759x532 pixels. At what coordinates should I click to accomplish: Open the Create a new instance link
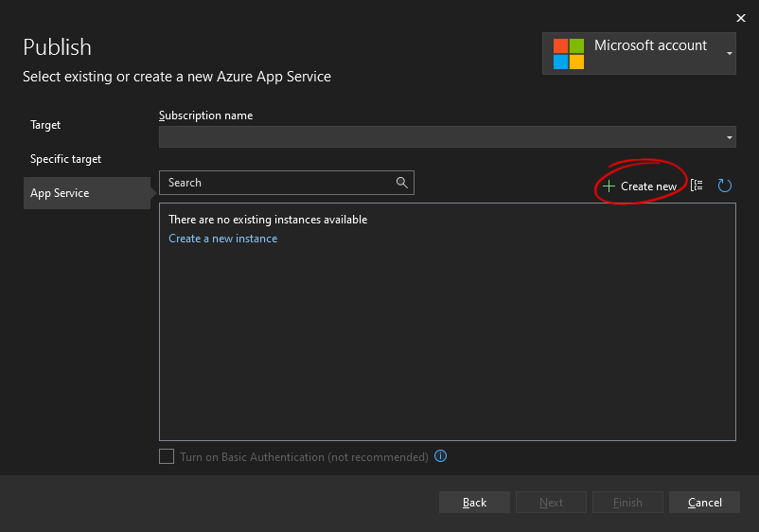pos(223,239)
